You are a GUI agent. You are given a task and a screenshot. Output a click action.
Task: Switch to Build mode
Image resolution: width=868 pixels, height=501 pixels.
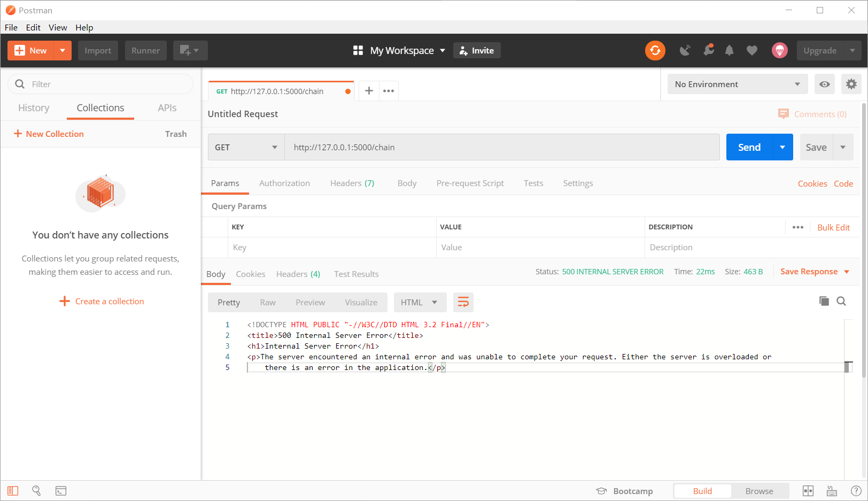[702, 491]
